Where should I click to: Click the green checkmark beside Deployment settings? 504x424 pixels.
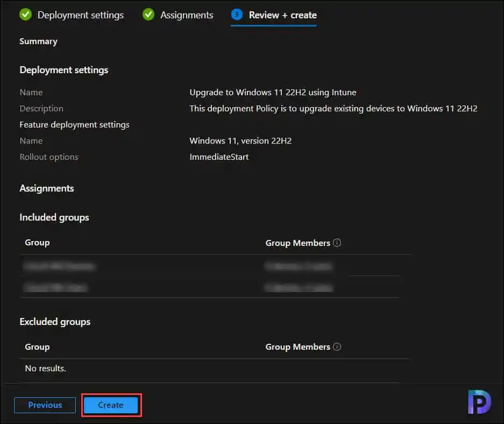25,15
